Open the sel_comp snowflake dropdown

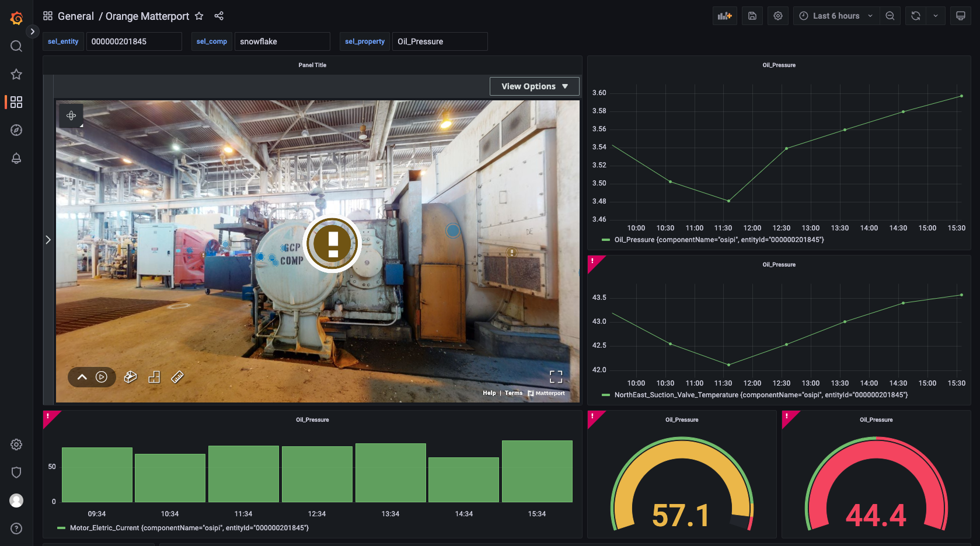[x=283, y=41]
